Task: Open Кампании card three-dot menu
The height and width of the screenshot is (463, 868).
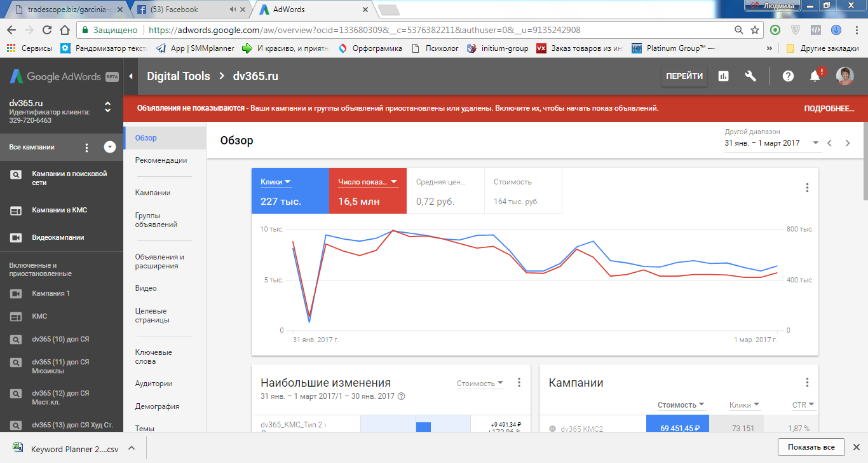Action: tap(807, 382)
